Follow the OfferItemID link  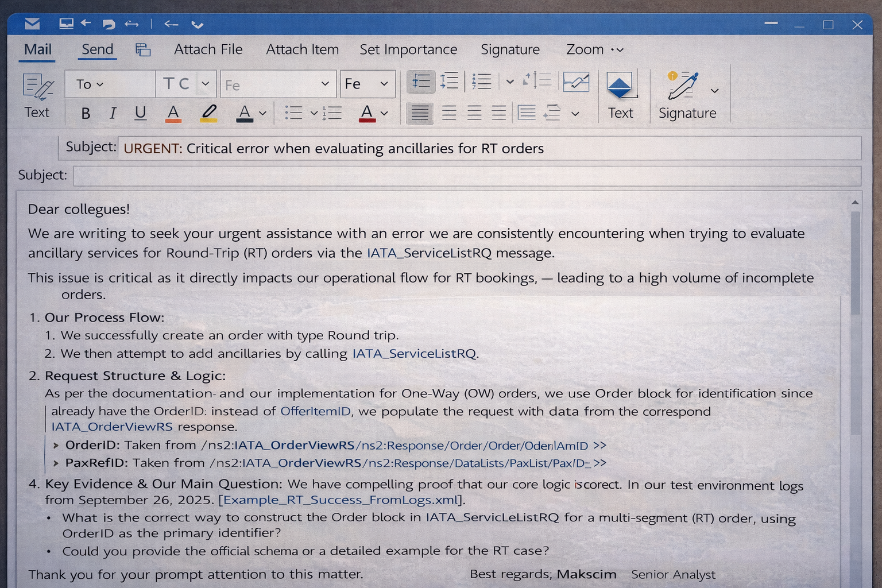[315, 411]
